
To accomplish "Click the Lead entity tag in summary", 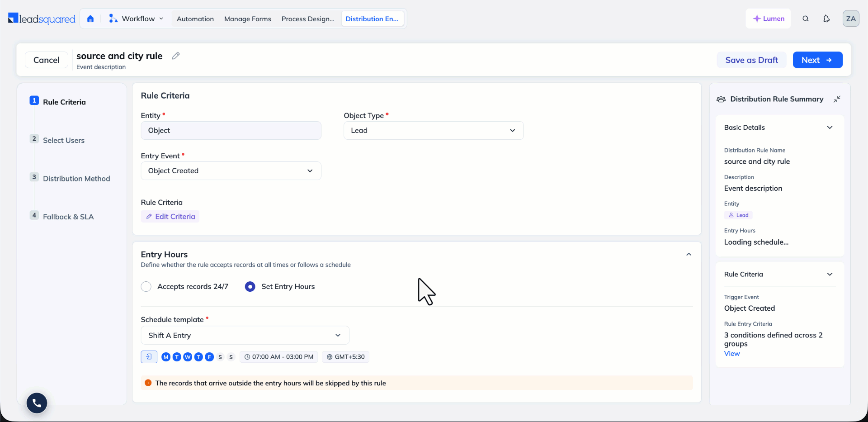I will tap(738, 215).
